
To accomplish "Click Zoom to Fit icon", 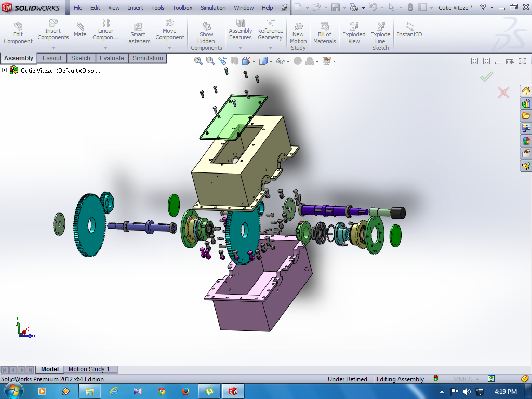I will [x=198, y=61].
